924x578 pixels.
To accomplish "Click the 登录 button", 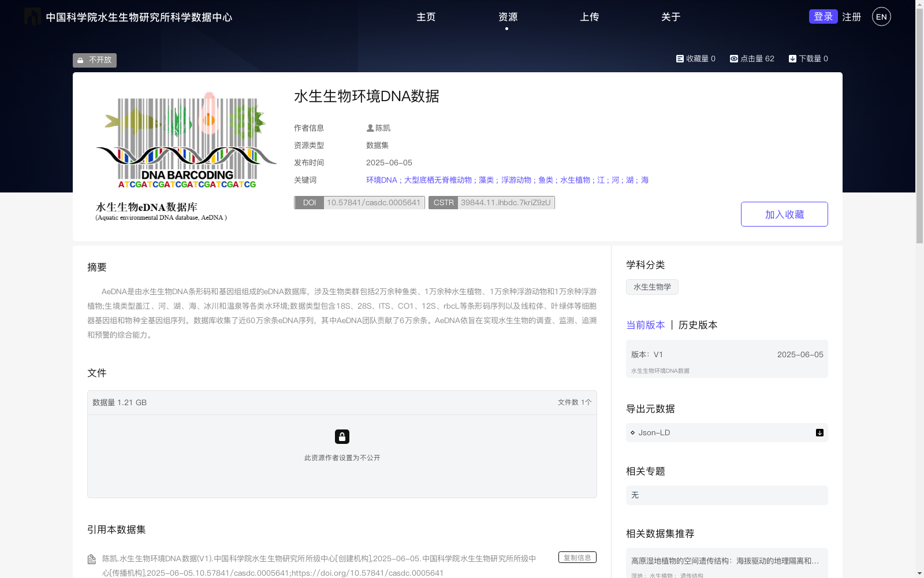I will click(x=823, y=16).
